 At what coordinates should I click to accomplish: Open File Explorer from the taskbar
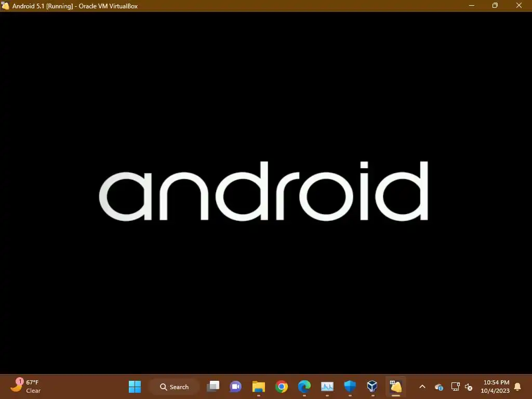(259, 387)
